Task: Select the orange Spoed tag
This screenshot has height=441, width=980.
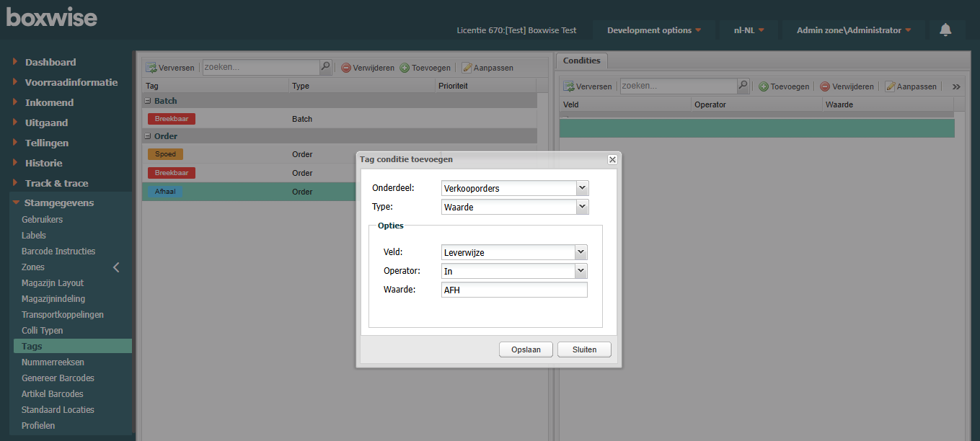Action: [165, 154]
